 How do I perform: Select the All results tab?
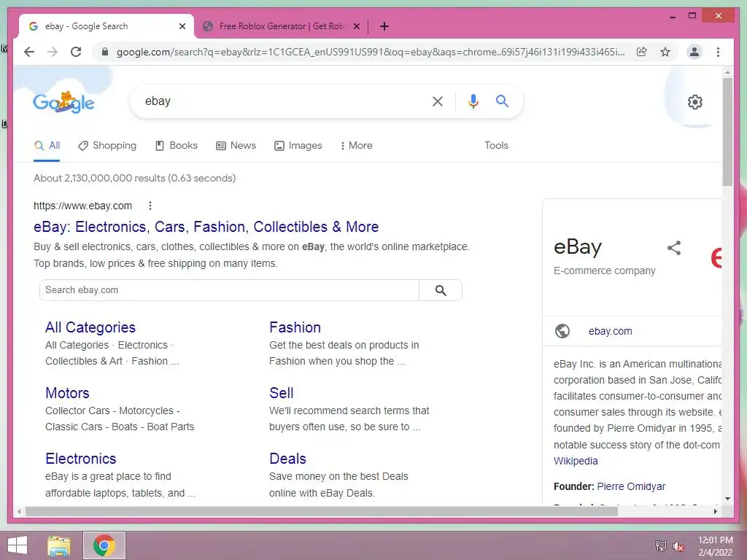[47, 146]
